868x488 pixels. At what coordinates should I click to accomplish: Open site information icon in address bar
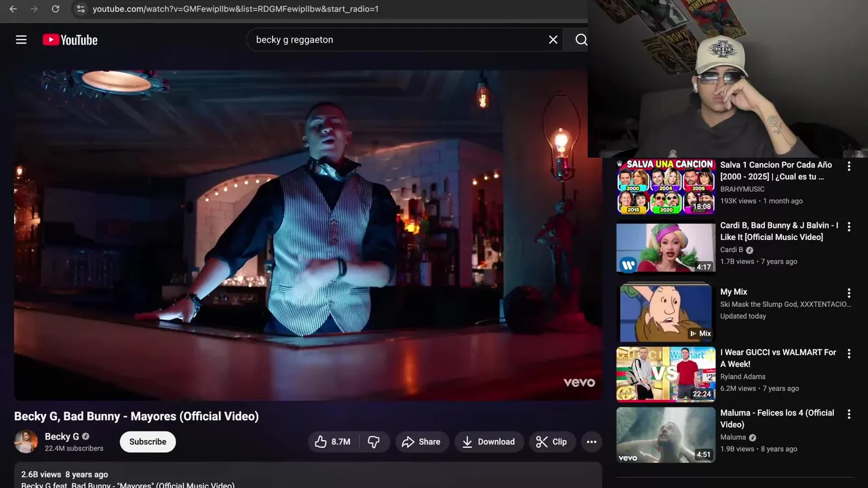click(80, 9)
